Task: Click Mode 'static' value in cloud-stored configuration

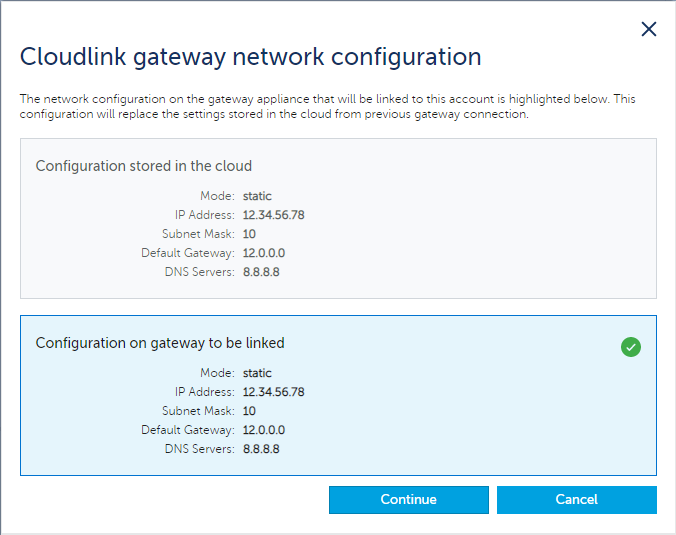Action: tap(257, 196)
